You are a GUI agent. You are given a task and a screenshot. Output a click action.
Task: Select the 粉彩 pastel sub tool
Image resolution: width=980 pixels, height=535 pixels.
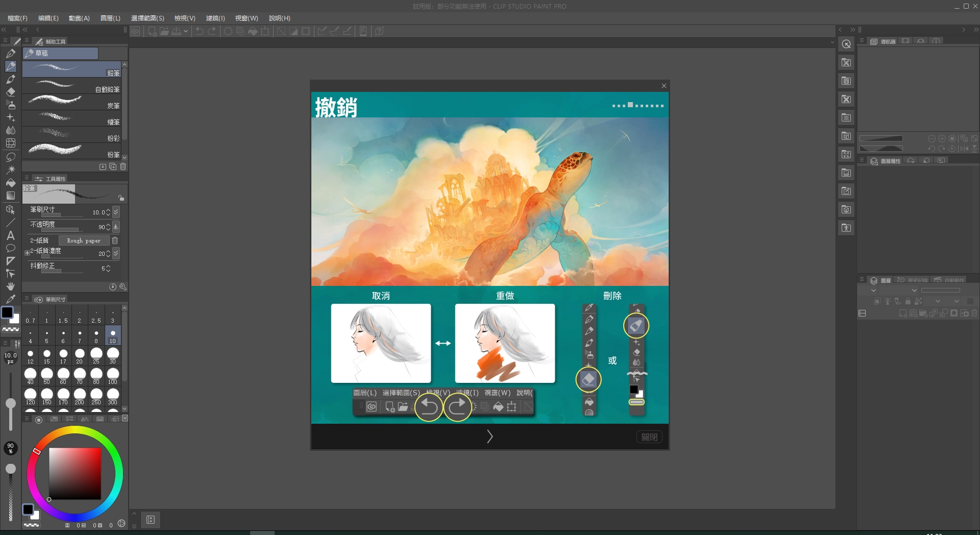[71, 135]
